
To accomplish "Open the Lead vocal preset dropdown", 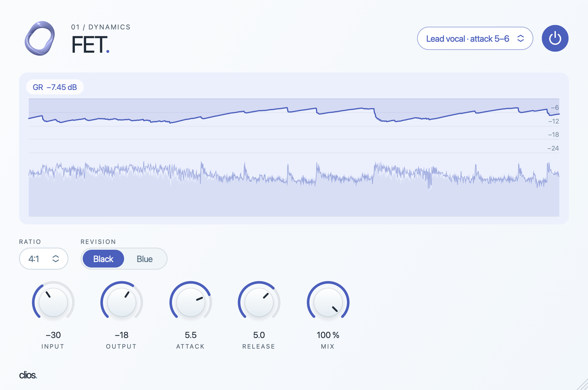I will point(475,38).
